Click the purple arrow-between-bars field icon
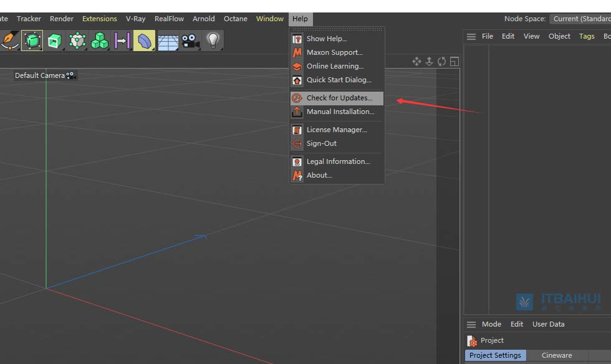The height and width of the screenshot is (364, 611). coord(122,41)
